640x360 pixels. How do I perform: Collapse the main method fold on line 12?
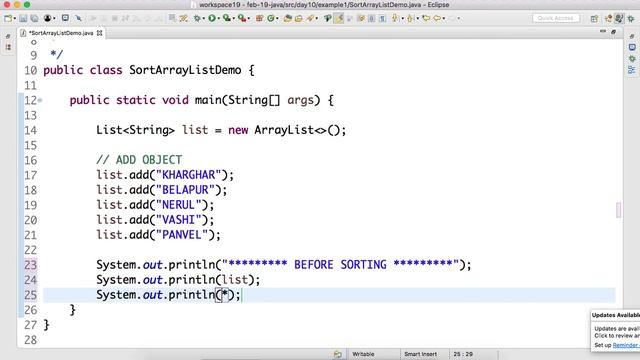[40, 100]
